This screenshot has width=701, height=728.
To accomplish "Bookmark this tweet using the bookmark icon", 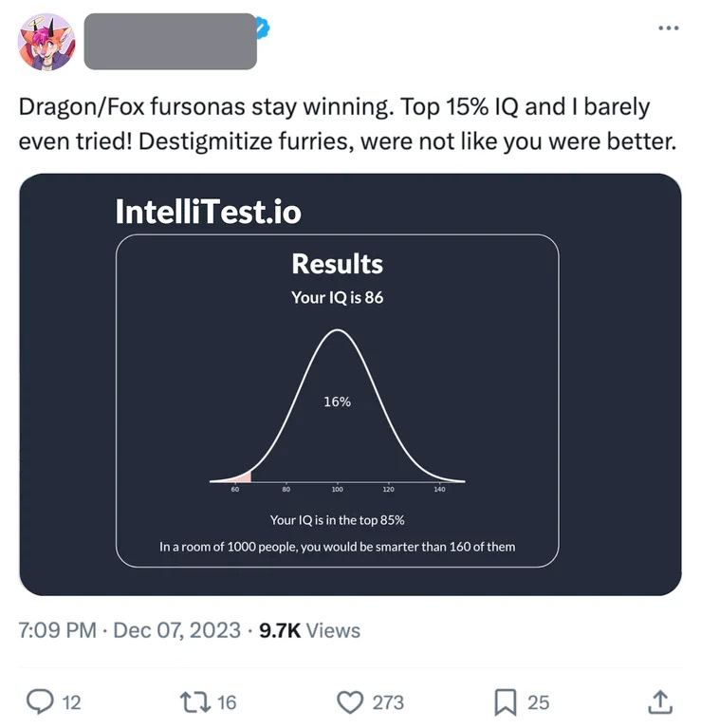I will (x=505, y=701).
